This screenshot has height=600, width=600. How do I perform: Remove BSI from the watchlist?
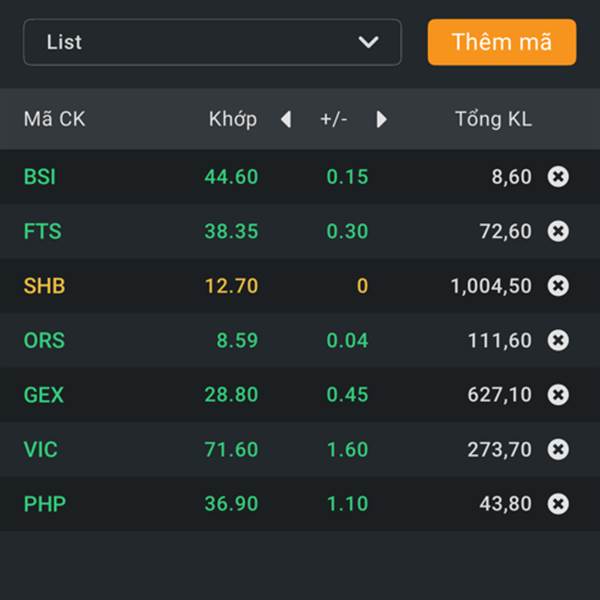tap(558, 176)
